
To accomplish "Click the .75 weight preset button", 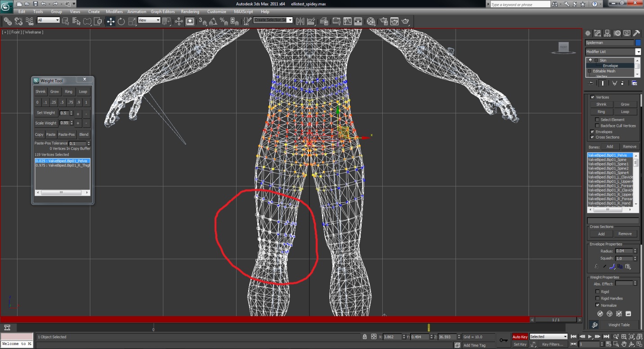I will point(70,103).
